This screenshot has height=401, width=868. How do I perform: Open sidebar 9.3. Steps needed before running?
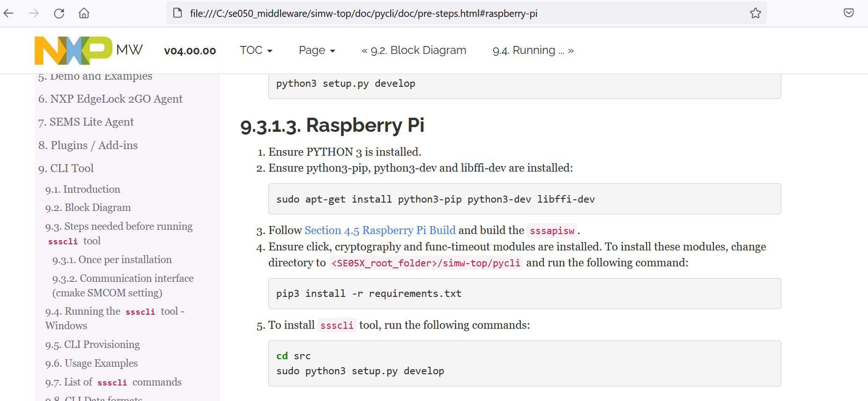point(119,234)
